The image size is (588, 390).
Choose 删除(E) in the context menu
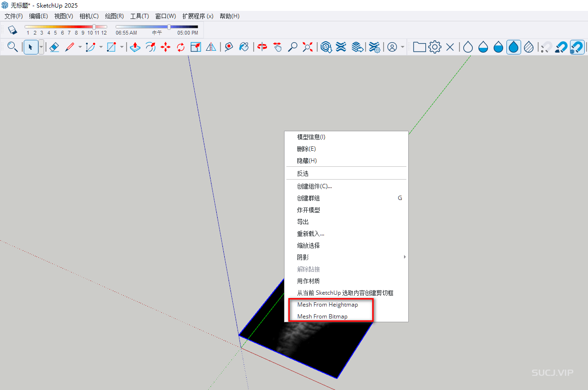click(x=346, y=149)
